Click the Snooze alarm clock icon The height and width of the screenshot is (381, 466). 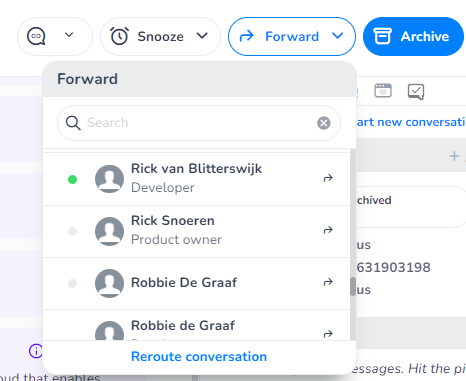119,36
